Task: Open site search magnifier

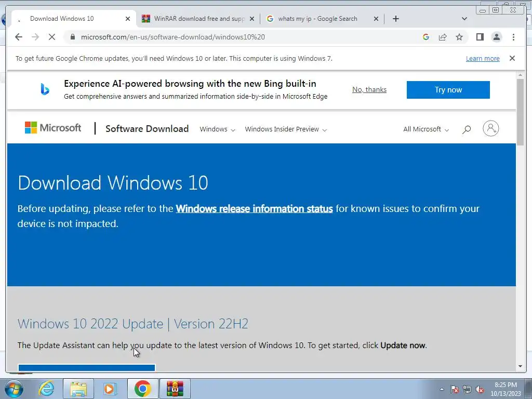Action: point(467,129)
